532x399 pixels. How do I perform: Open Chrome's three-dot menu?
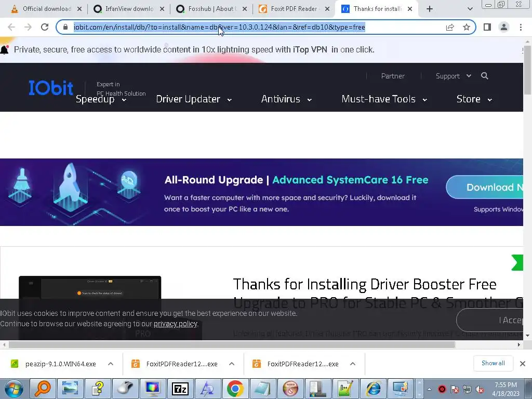(521, 27)
